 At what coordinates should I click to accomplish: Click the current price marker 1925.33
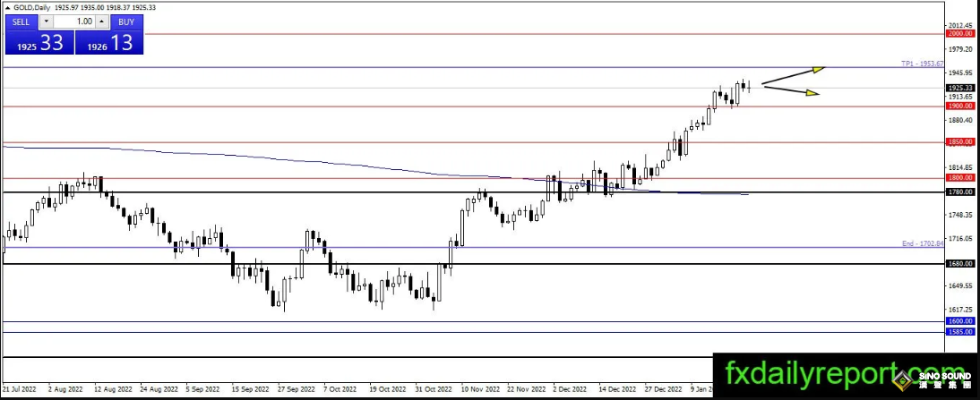click(x=959, y=88)
